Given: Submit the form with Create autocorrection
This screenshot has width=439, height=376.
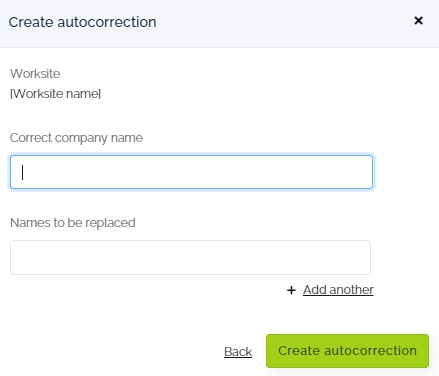Looking at the screenshot, I should click(347, 351).
